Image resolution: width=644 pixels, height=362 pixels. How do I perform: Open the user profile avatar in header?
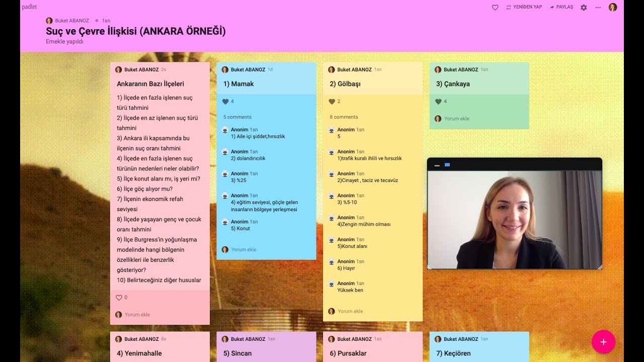pyautogui.click(x=613, y=7)
